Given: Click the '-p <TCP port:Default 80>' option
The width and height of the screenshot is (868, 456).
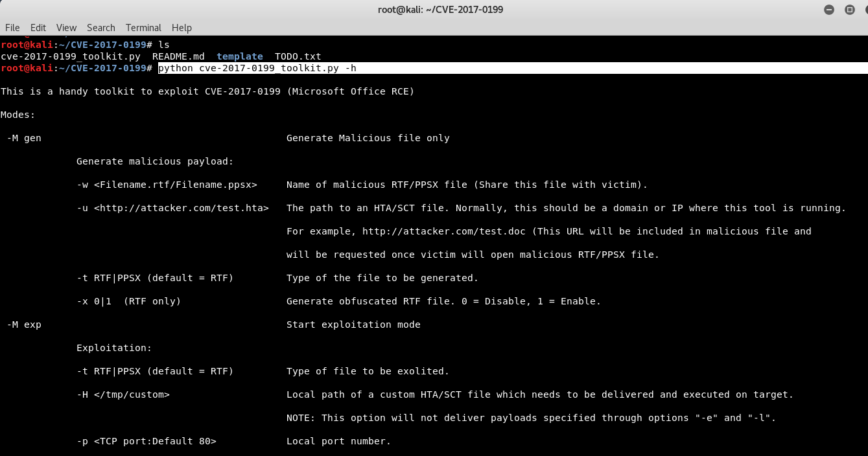Looking at the screenshot, I should coord(147,441).
